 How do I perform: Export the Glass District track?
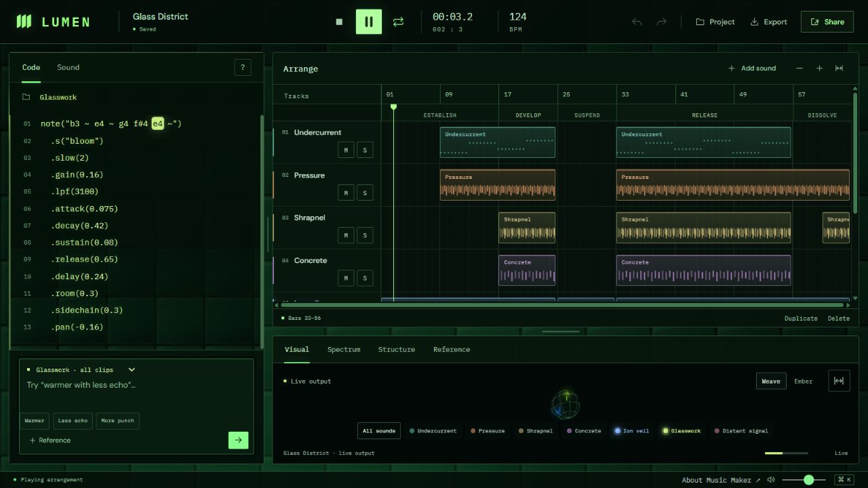(x=768, y=22)
